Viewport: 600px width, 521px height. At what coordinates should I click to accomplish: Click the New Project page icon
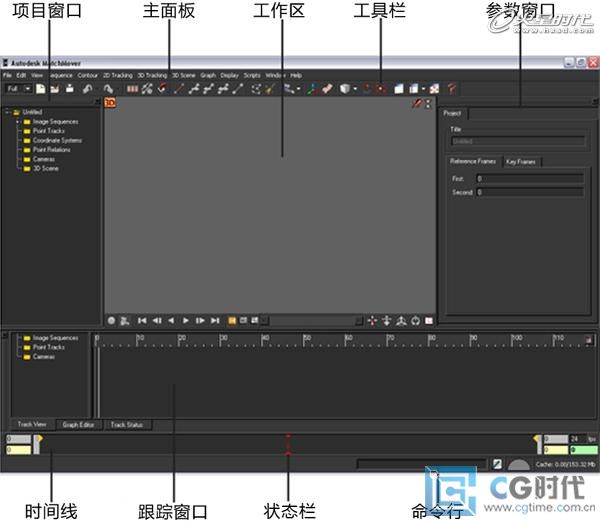pos(40,89)
